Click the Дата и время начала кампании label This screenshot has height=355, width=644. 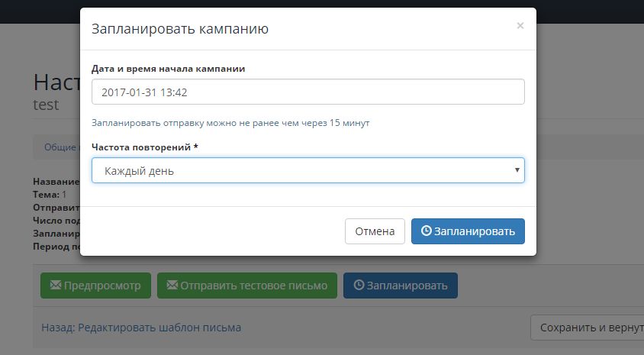point(168,68)
